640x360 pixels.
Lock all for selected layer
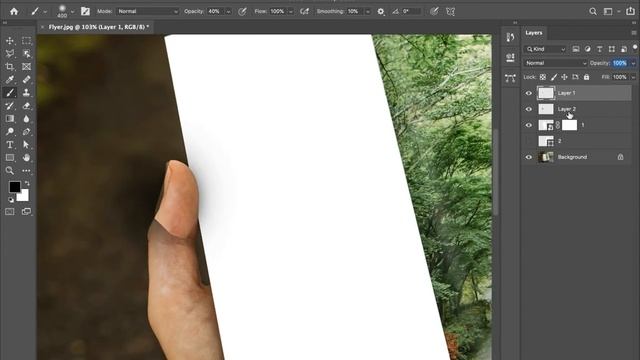[587, 77]
